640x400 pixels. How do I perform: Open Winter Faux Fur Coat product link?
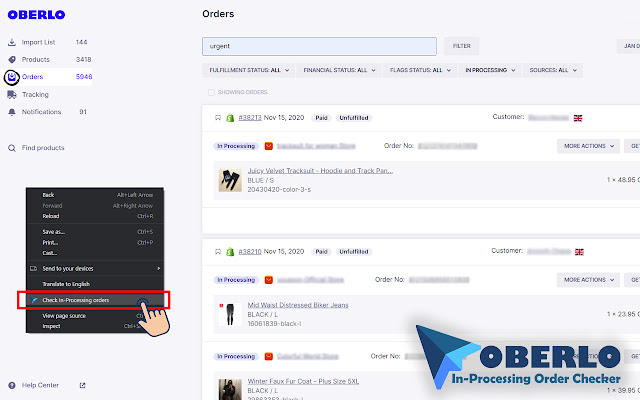coord(303,382)
